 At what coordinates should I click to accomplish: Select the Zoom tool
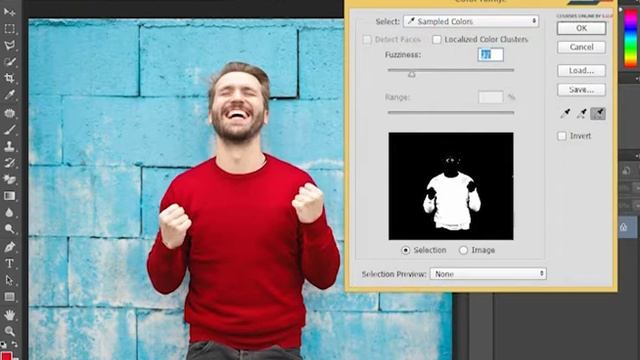point(9,331)
